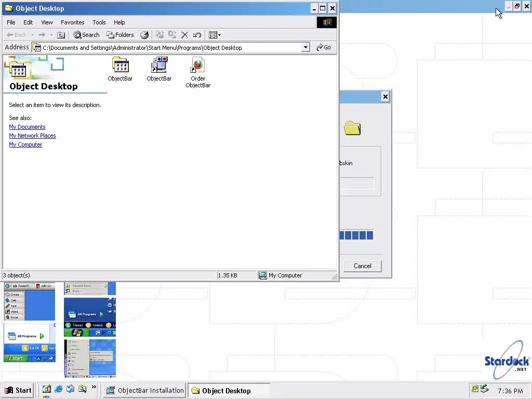
Task: Click the Object Desktop title bar folder icon
Action: (x=9, y=8)
